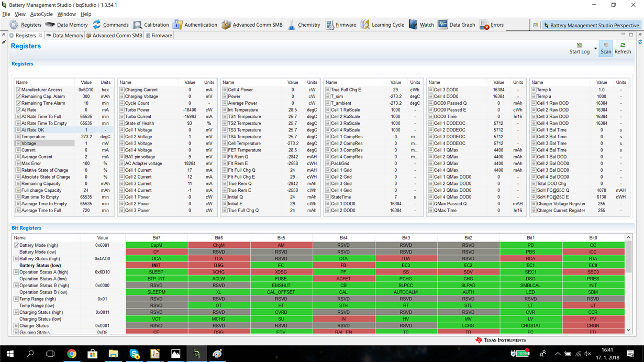Open the File menu
Viewport: 644px width, 362px height.
tap(6, 14)
